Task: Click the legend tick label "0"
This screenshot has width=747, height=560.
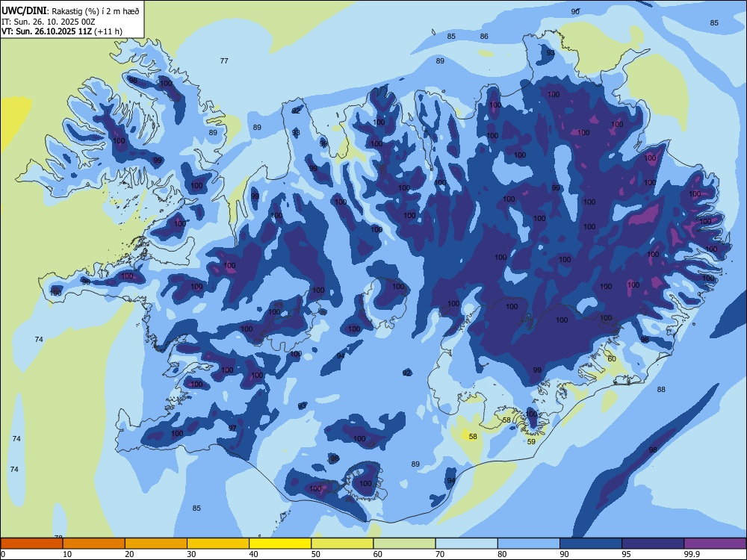Action: tap(3, 554)
